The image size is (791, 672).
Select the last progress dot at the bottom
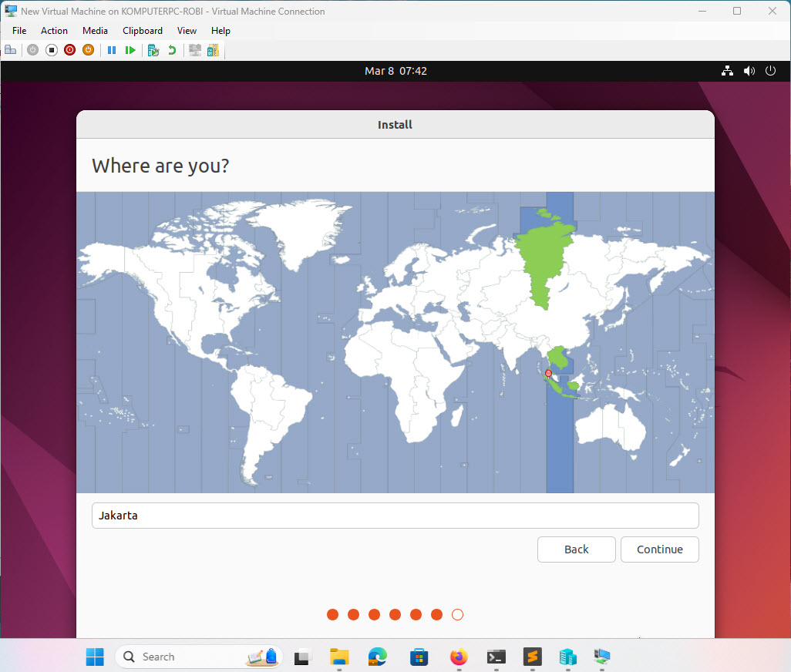point(457,614)
